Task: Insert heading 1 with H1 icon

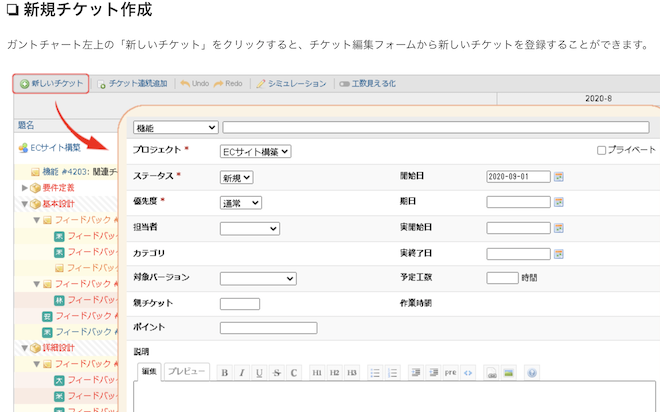Action: [317, 373]
